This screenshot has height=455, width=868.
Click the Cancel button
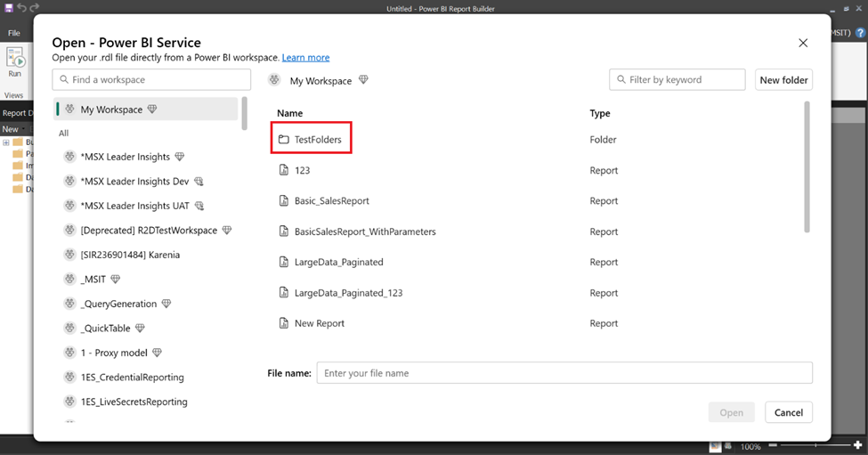[789, 412]
